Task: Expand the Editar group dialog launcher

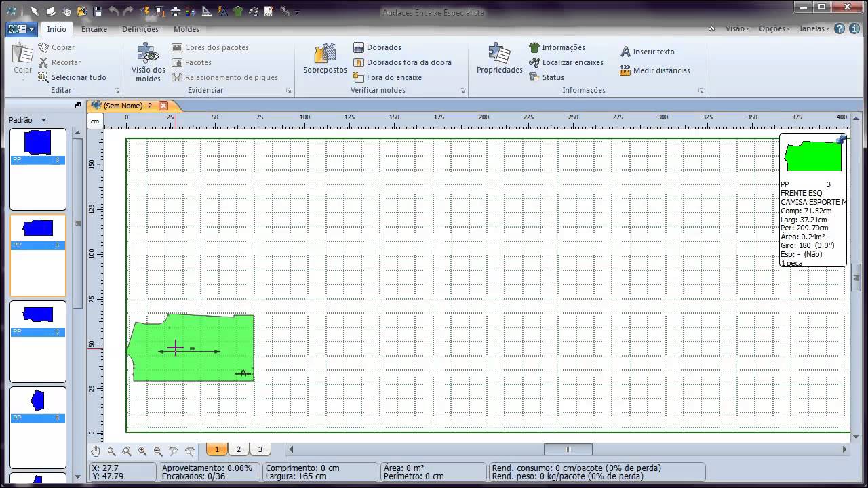Action: [x=117, y=90]
